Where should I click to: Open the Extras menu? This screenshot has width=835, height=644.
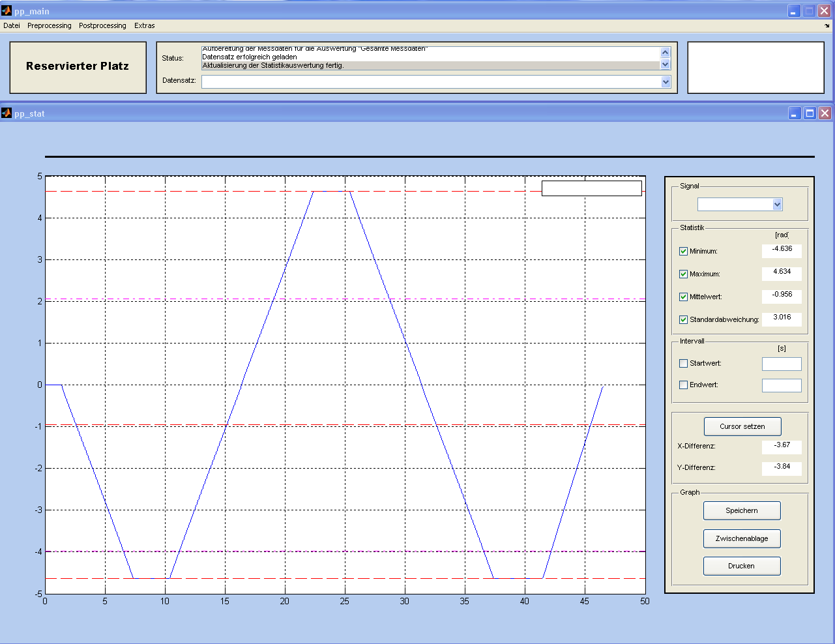[144, 26]
